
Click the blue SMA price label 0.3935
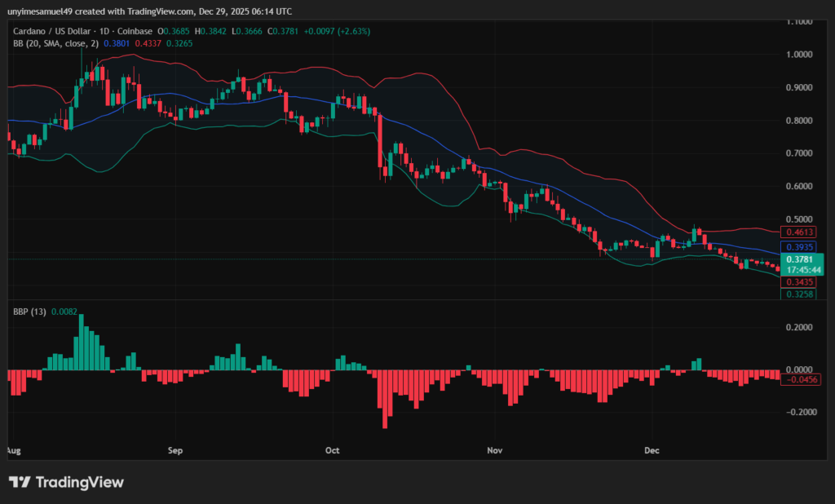pos(797,245)
